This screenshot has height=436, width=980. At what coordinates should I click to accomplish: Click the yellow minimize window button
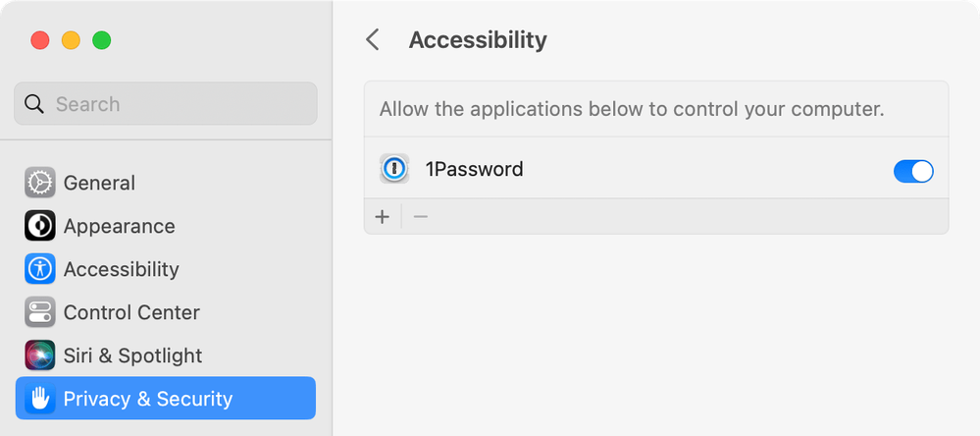tap(71, 40)
